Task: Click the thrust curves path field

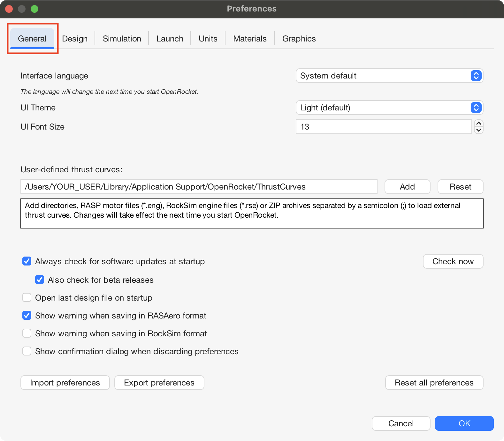Action: point(199,187)
